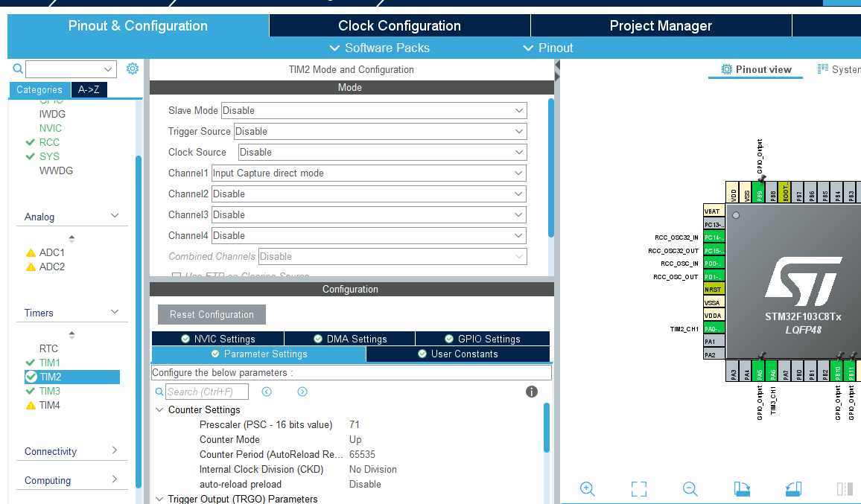Open the Channel1 Input Capture dropdown
Image resolution: width=861 pixels, height=504 pixels.
coord(369,173)
